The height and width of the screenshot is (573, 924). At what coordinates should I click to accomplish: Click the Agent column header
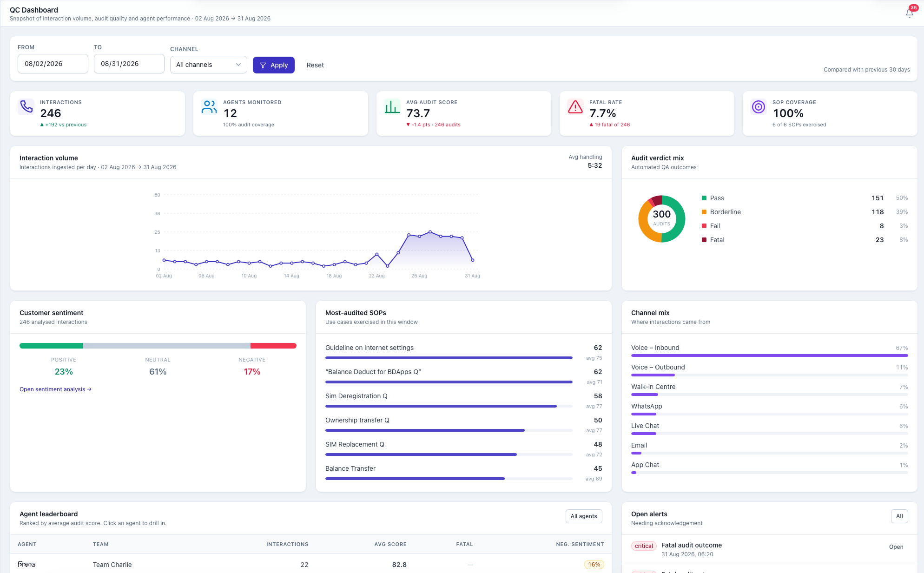(27, 544)
